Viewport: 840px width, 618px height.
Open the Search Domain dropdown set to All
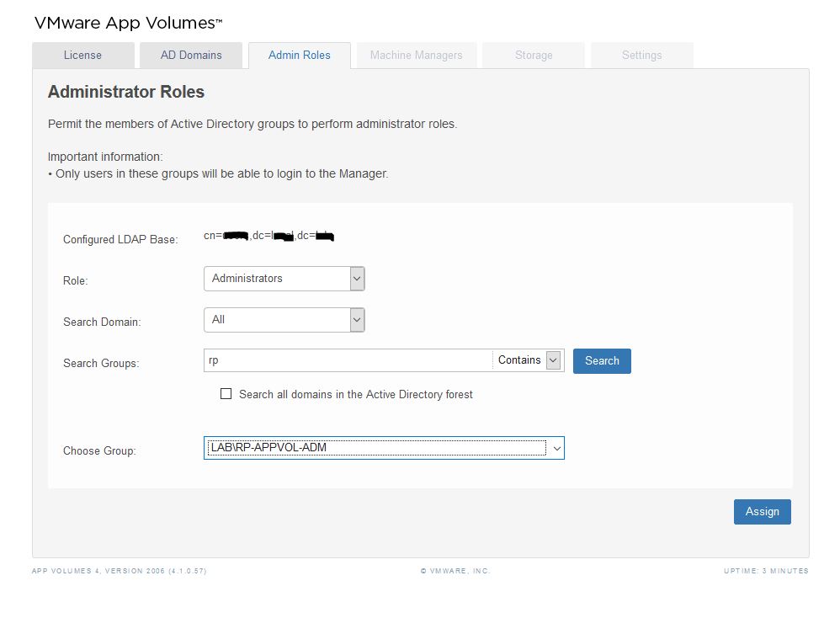[x=284, y=320]
